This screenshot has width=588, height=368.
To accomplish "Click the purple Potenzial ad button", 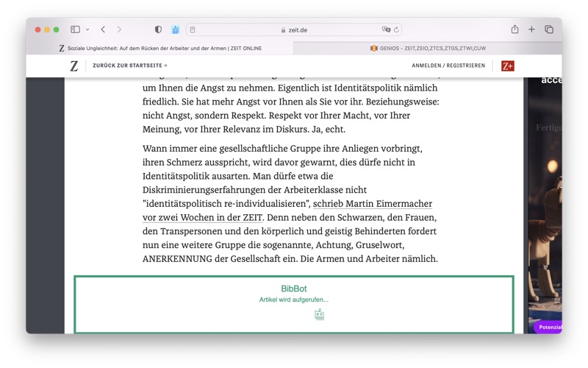I will [x=548, y=327].
